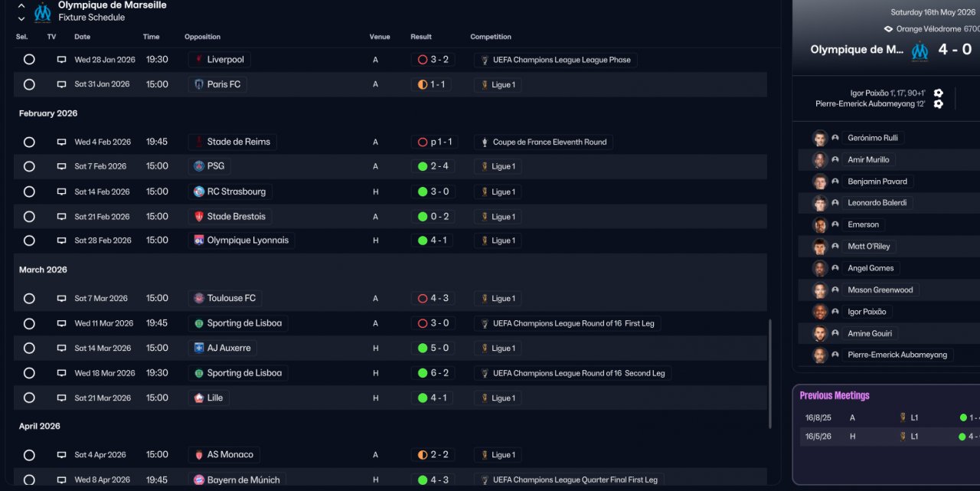Open RC Strasbourg club button
This screenshot has width=980, height=491.
tap(230, 191)
